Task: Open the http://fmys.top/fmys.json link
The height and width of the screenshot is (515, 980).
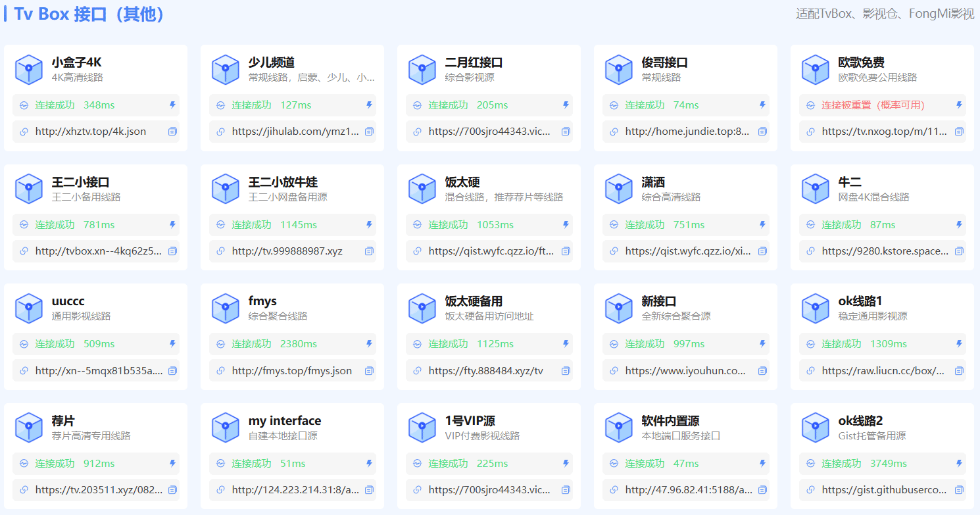Action: pos(292,371)
